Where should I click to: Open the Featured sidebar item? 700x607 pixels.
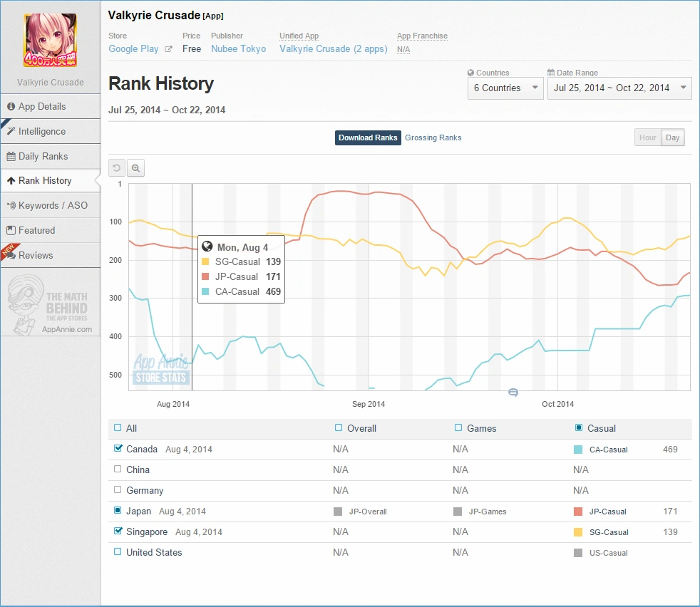(x=51, y=230)
